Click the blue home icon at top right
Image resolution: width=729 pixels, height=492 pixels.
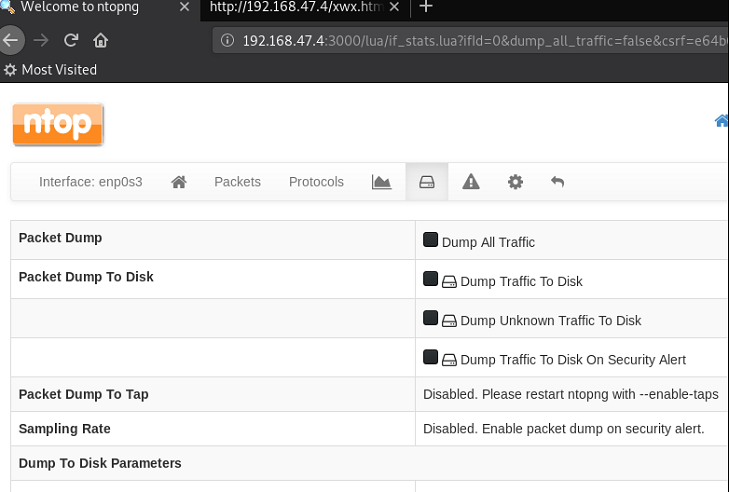(x=722, y=121)
